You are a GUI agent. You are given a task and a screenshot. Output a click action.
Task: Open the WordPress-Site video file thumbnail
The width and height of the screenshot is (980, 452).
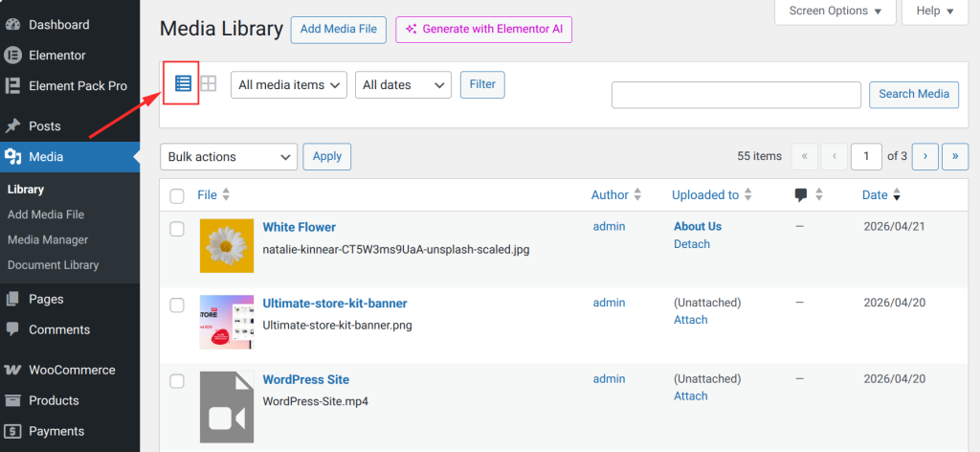click(227, 407)
